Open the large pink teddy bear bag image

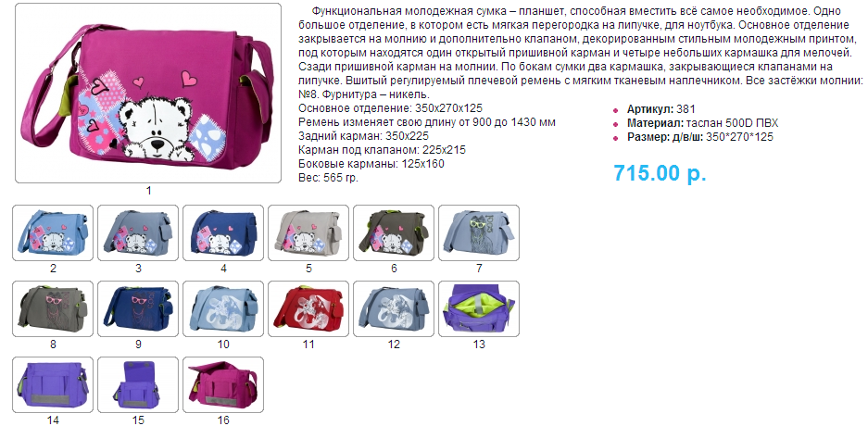pos(148,93)
